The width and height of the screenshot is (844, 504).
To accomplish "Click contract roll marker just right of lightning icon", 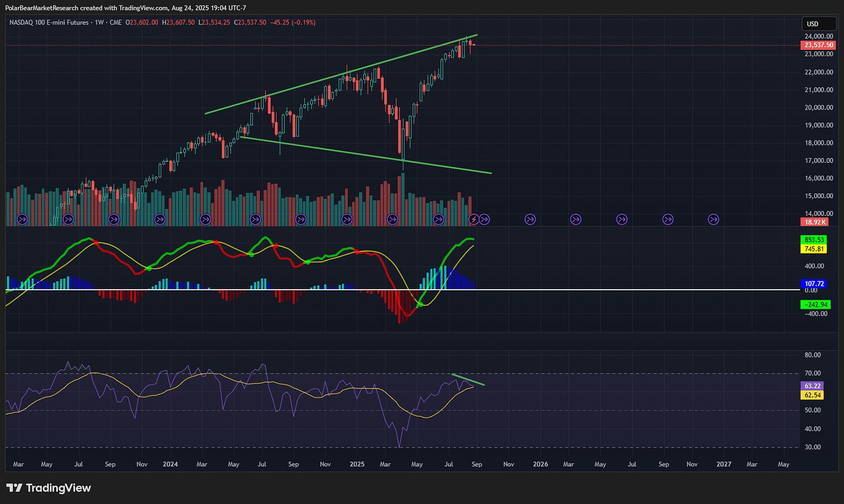I will pos(485,219).
